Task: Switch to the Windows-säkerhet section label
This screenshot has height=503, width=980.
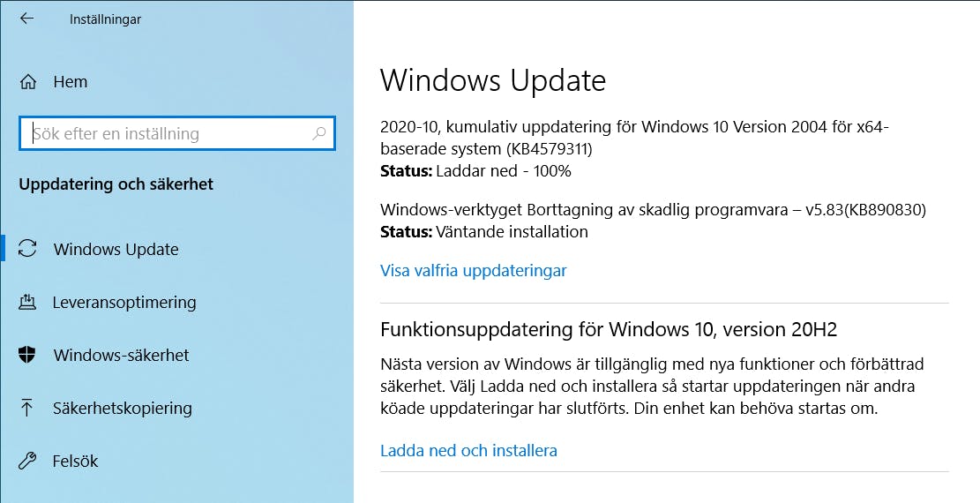Action: (121, 356)
